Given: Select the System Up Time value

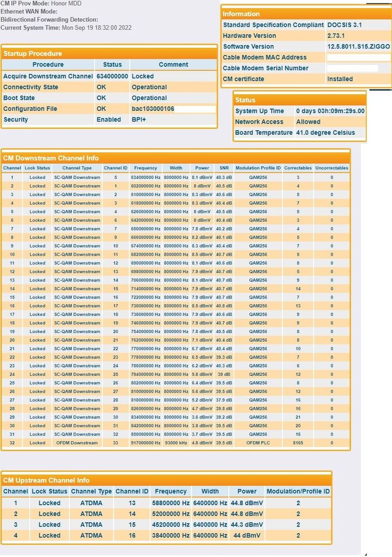Looking at the screenshot, I should click(x=330, y=111).
